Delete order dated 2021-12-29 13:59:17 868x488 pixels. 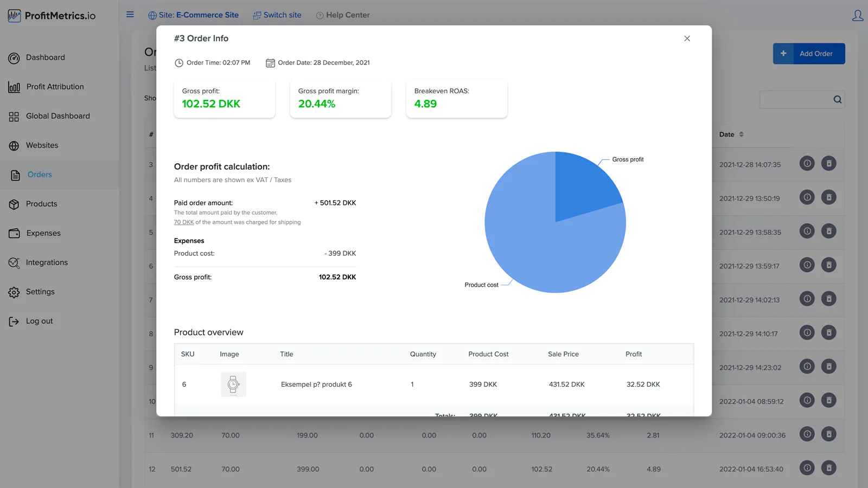[x=829, y=265]
